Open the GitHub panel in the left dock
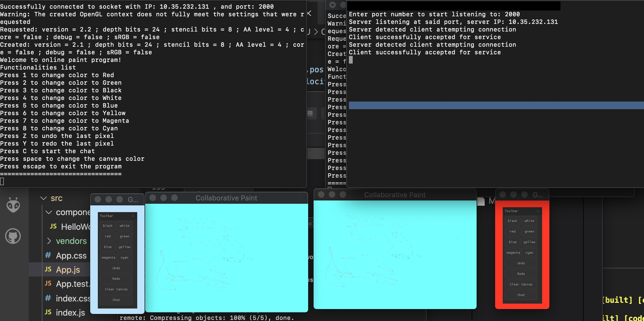 pyautogui.click(x=13, y=236)
